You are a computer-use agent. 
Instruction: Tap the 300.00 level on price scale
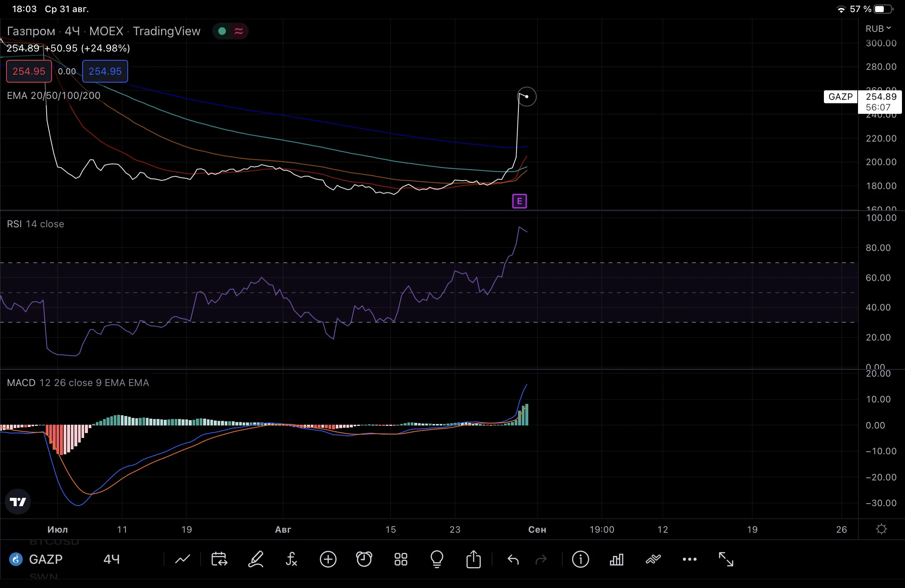(x=881, y=43)
